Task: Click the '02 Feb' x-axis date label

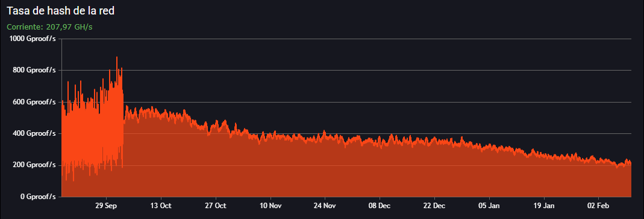Action: point(598,205)
